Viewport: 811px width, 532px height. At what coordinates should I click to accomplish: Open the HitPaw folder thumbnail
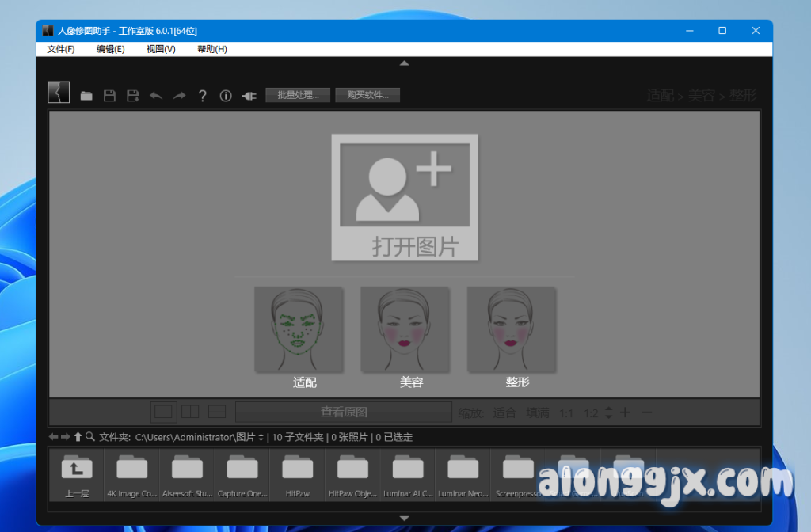pos(298,475)
